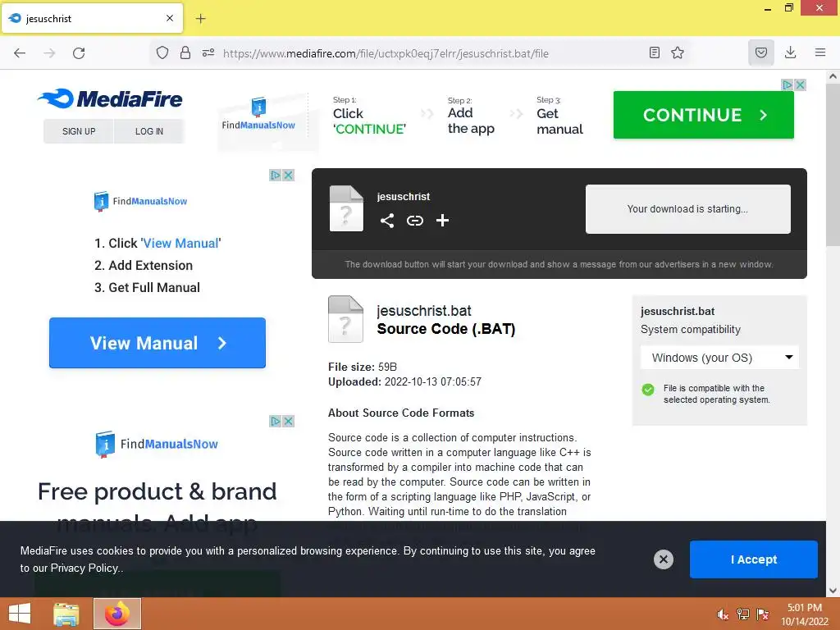This screenshot has height=630, width=840.
Task: Open a new browser tab
Action: pyautogui.click(x=201, y=19)
